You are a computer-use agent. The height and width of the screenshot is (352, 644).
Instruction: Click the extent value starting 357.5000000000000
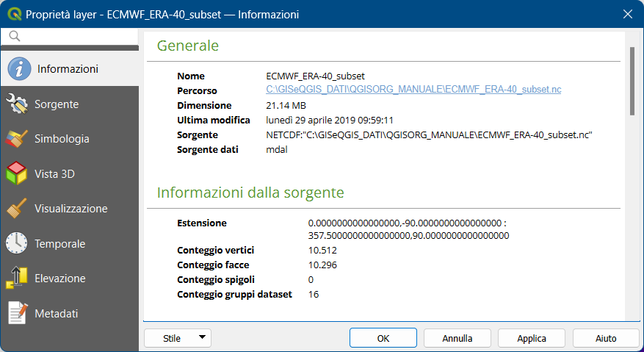tap(409, 236)
